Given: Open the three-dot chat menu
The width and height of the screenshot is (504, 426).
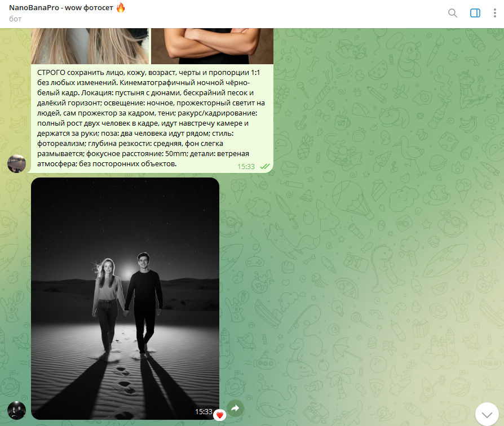Looking at the screenshot, I should 494,13.
